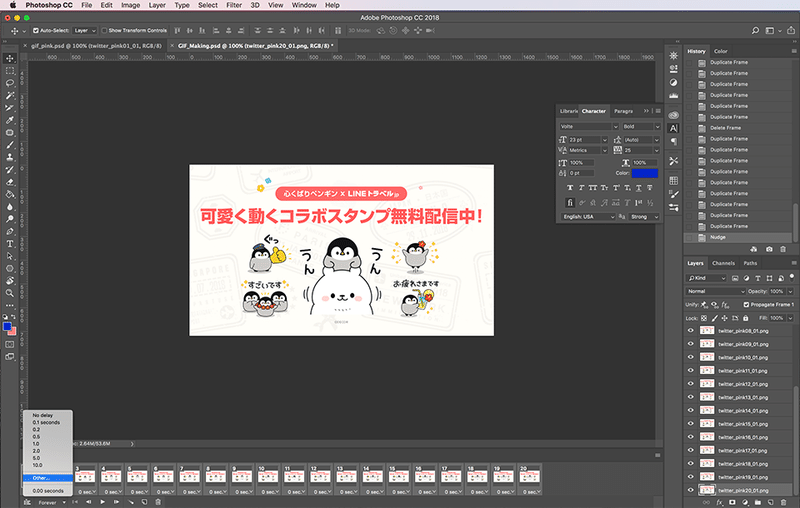Select the Zoom tool in the toolbox

coord(10,293)
